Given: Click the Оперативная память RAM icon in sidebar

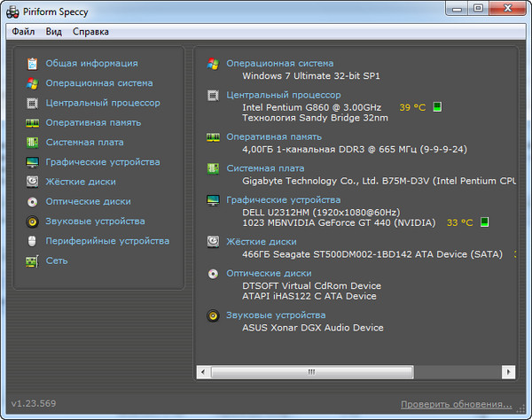Looking at the screenshot, I should pos(32,122).
